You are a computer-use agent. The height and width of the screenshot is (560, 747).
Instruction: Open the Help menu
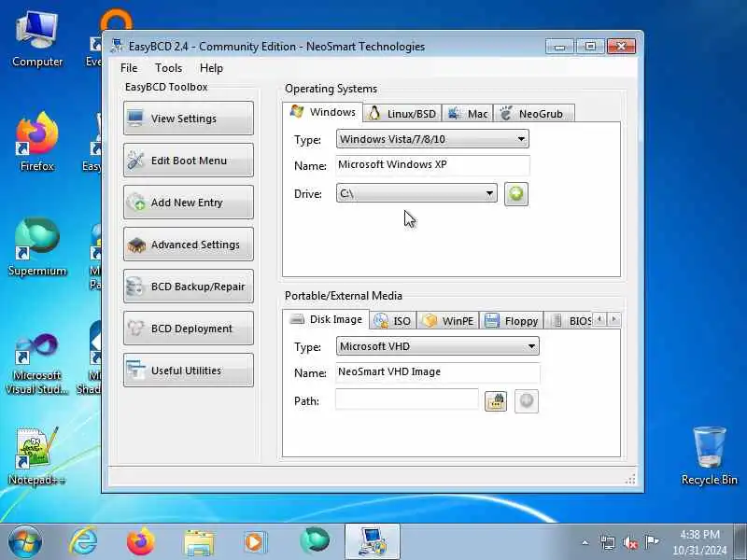pyautogui.click(x=211, y=68)
